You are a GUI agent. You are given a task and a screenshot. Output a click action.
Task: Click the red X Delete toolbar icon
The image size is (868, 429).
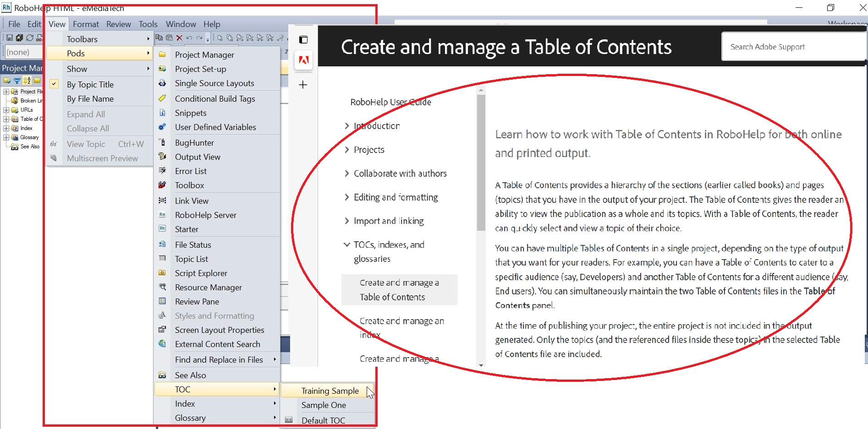(x=179, y=38)
